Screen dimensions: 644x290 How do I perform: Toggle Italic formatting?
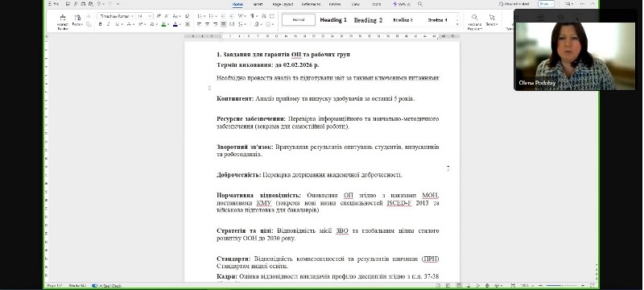tap(109, 24)
